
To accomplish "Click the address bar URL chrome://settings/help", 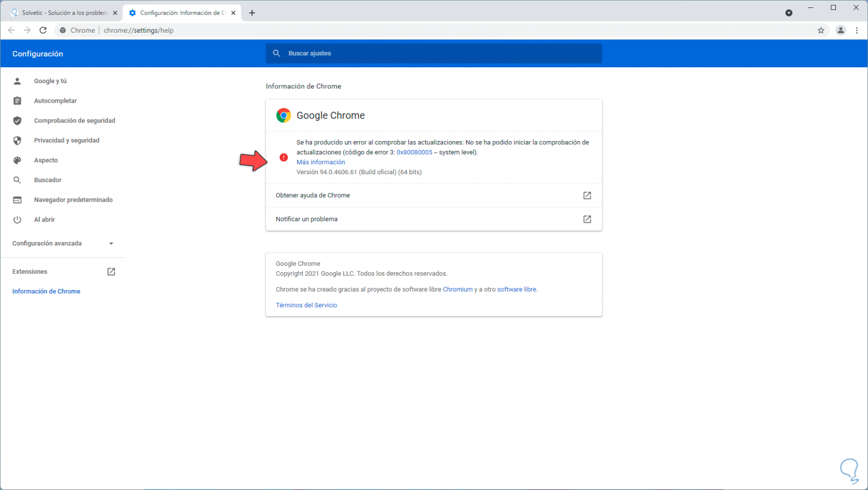I will [x=139, y=31].
